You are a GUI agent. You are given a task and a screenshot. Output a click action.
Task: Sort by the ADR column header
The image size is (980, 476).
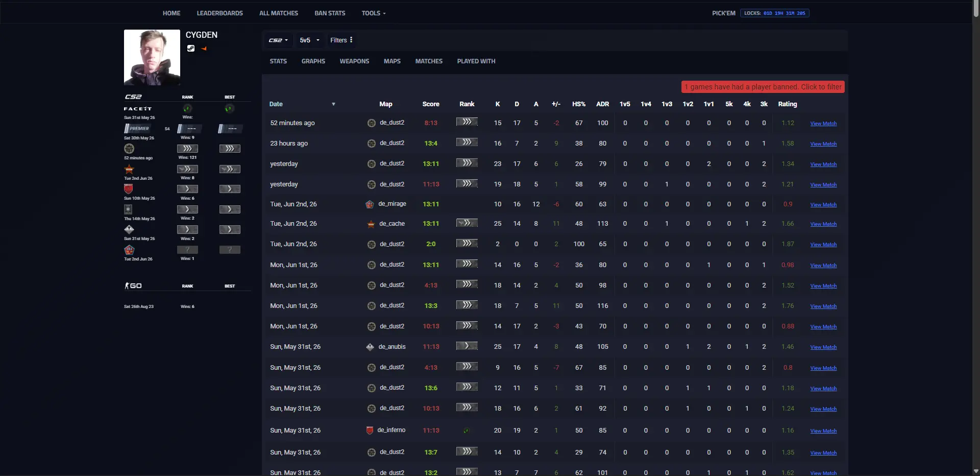coord(602,104)
